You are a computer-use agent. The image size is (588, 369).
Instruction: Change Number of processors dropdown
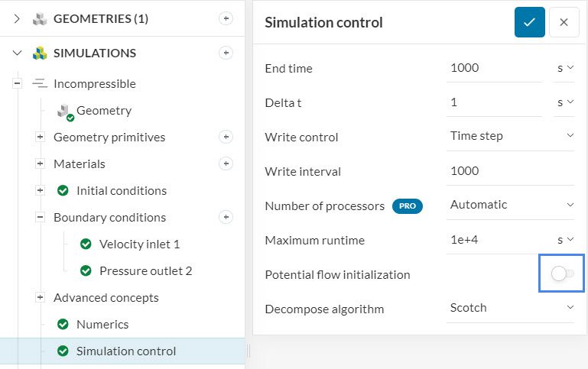pos(510,205)
